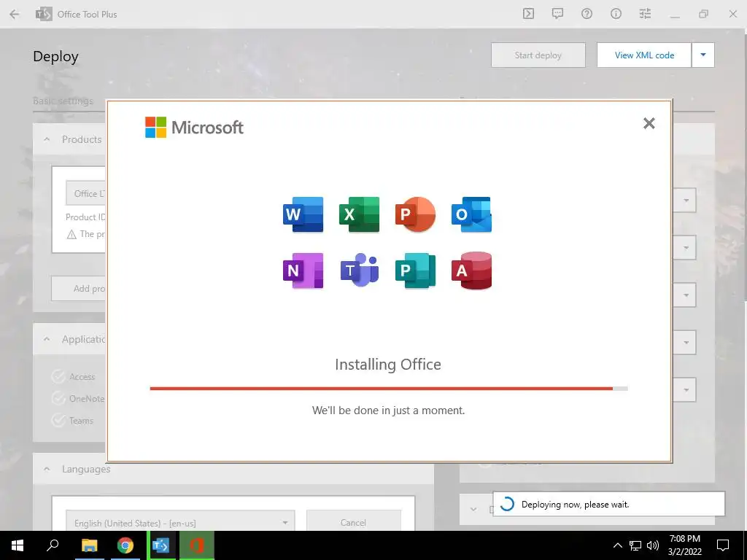
Task: Click the Add product button
Action: pyautogui.click(x=79, y=289)
